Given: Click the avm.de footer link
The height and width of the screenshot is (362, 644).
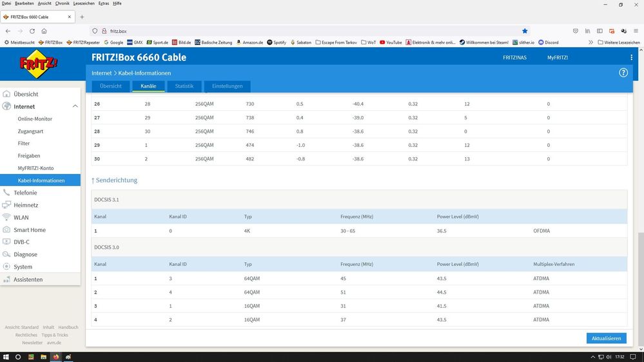Looking at the screenshot, I should pyautogui.click(x=54, y=342).
